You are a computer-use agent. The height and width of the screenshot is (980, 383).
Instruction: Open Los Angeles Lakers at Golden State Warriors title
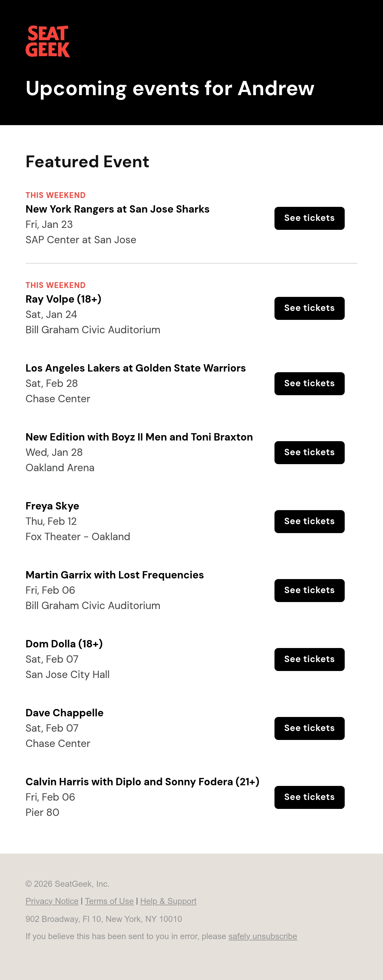click(135, 368)
